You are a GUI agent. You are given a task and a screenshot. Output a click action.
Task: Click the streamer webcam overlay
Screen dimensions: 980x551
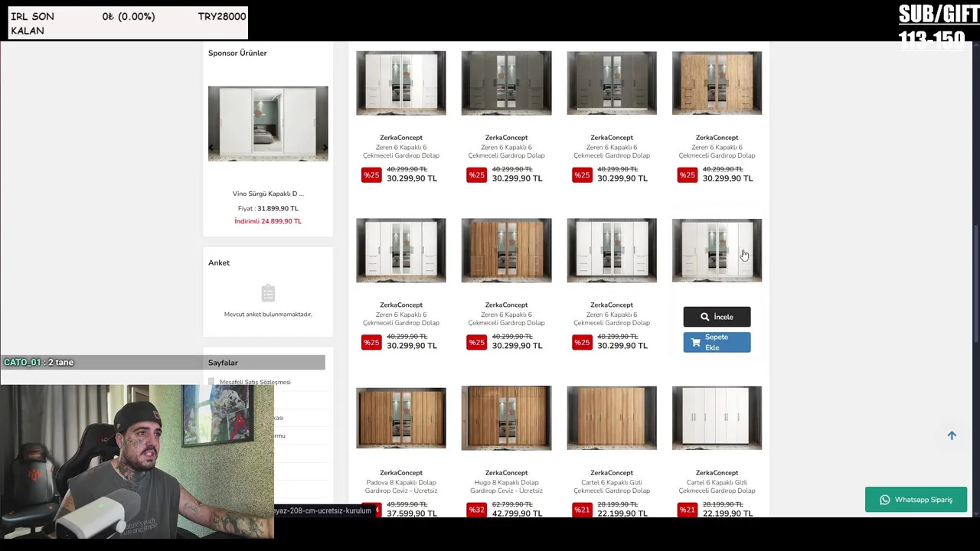point(137,461)
